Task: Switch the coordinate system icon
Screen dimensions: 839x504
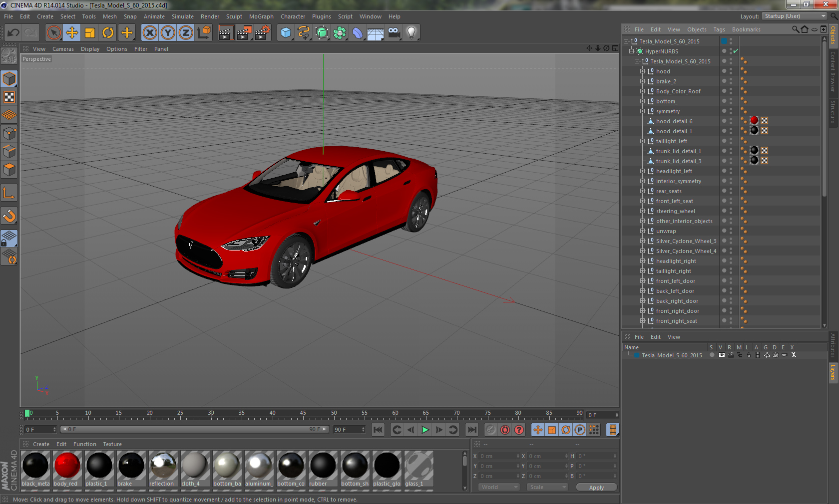Action: [x=204, y=33]
